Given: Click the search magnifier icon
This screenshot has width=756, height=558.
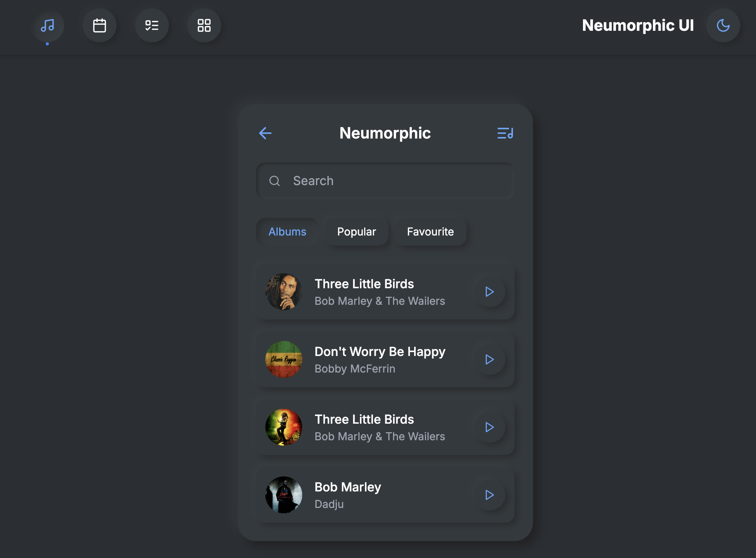Looking at the screenshot, I should [274, 181].
